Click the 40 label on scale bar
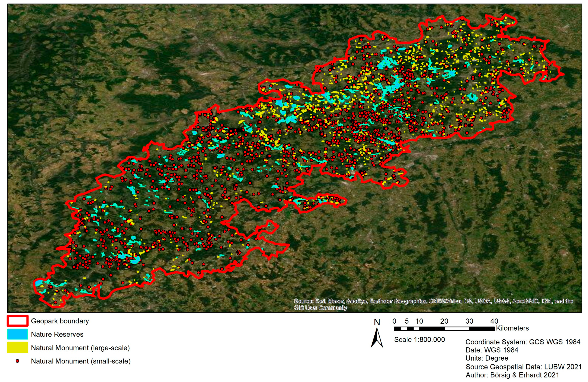 (494, 321)
